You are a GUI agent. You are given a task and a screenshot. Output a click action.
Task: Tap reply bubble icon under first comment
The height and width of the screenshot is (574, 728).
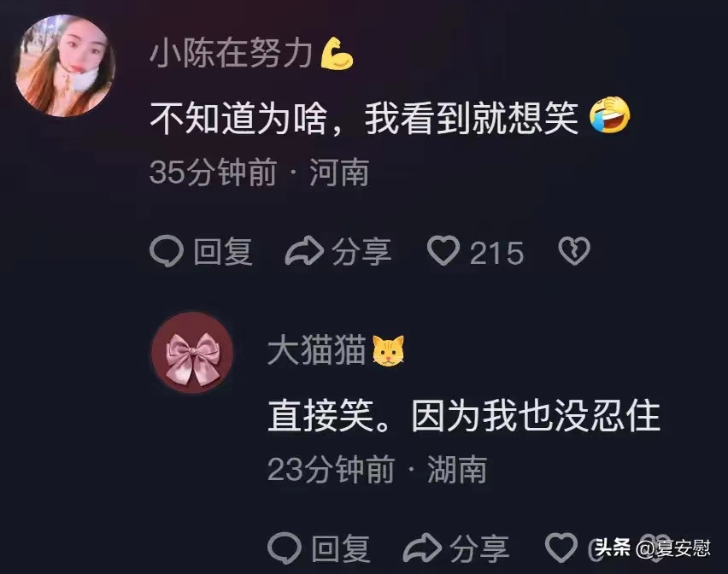tap(167, 251)
